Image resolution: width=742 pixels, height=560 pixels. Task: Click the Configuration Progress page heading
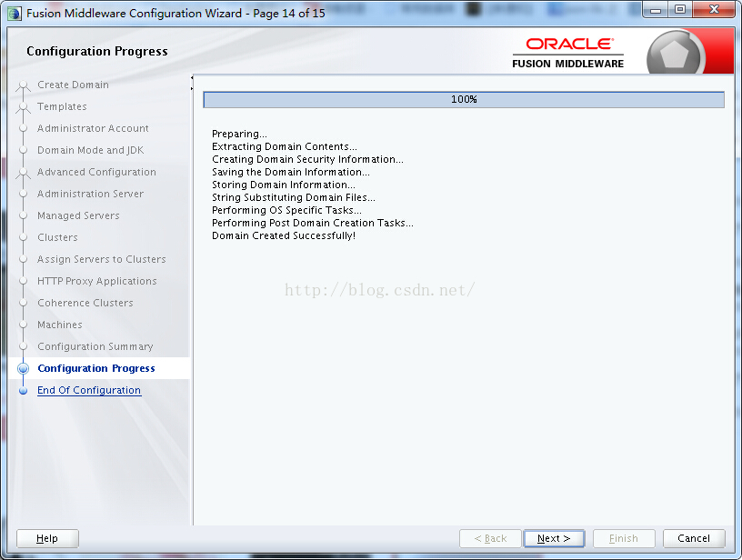[97, 51]
